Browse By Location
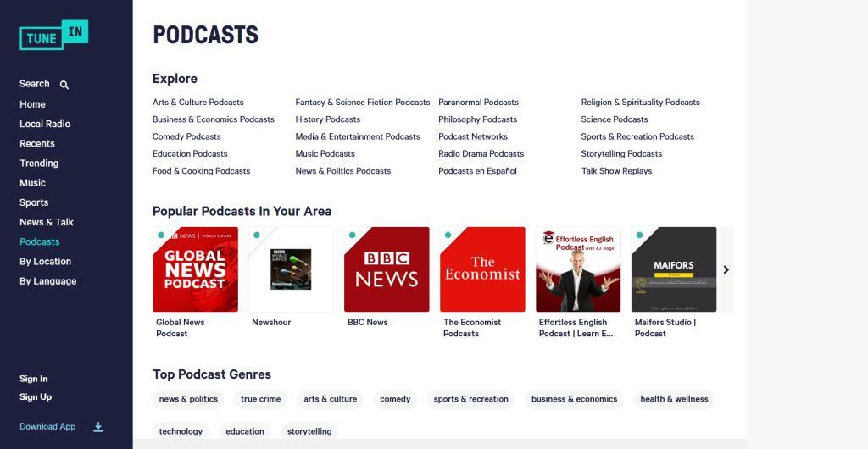 pyautogui.click(x=46, y=261)
